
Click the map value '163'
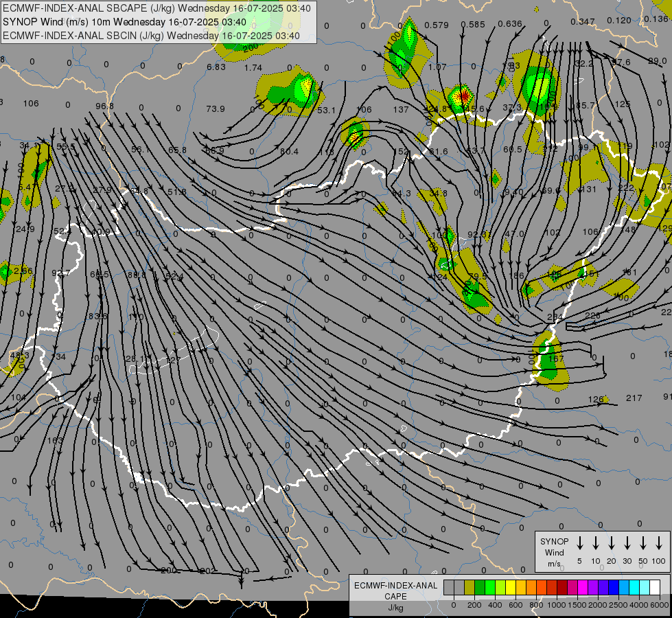point(55,440)
